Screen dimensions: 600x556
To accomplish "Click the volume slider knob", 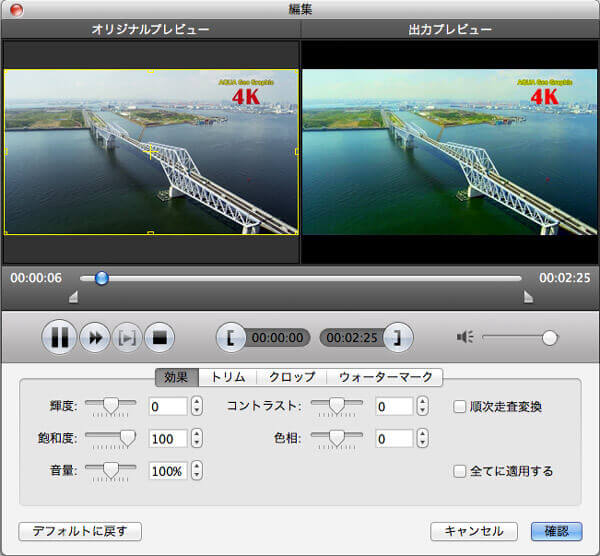I will [549, 338].
